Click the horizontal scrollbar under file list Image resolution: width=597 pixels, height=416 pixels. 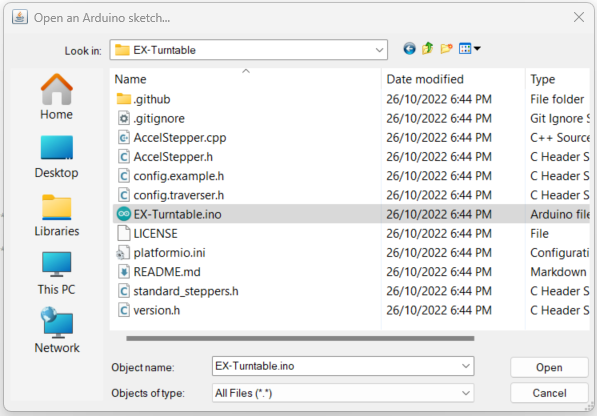[300, 338]
